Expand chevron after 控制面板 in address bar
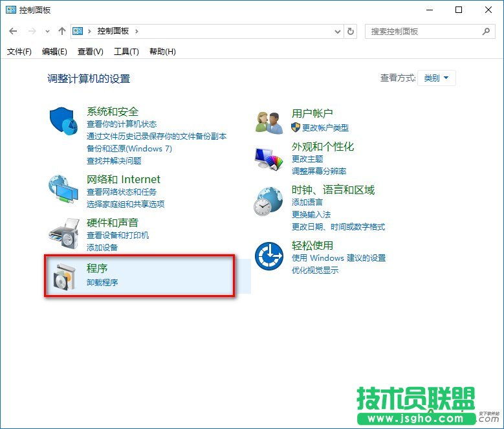This screenshot has width=504, height=429. (x=137, y=31)
